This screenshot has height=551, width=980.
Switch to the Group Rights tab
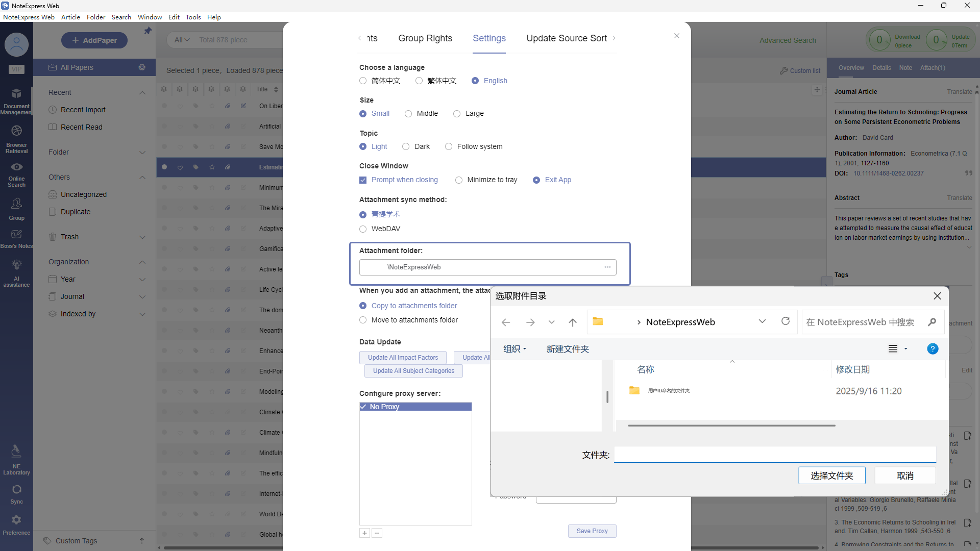pos(425,38)
